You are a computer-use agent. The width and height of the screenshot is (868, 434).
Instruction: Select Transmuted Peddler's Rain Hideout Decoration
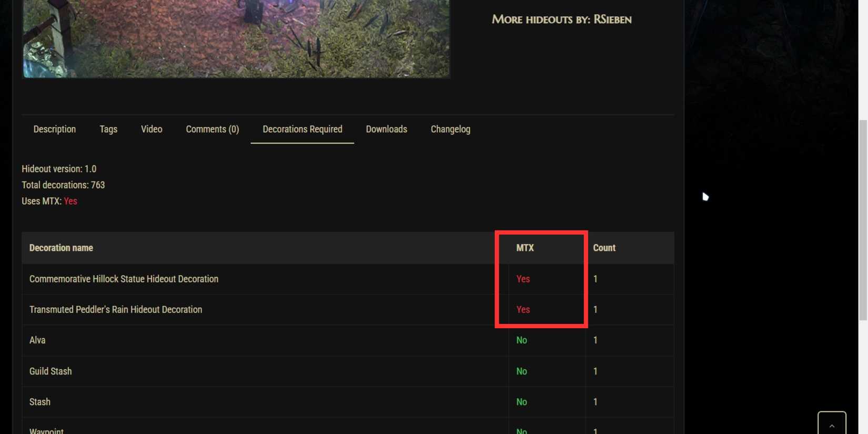(x=116, y=310)
